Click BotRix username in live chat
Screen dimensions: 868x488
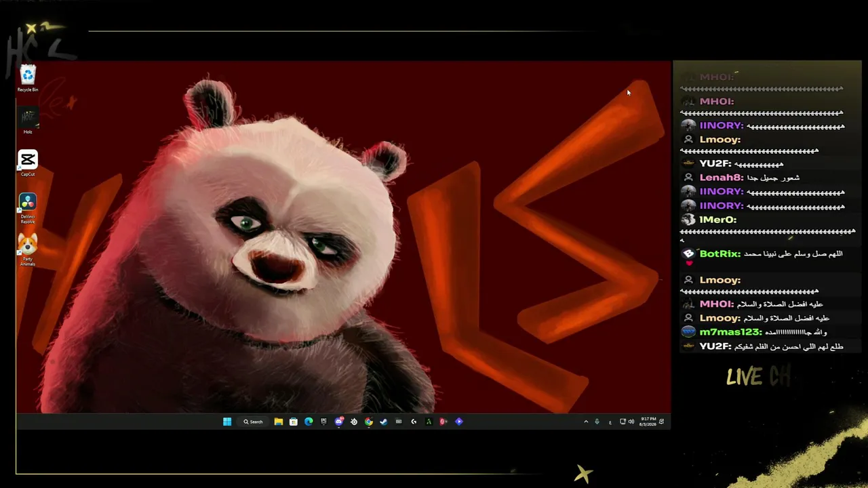coord(719,254)
